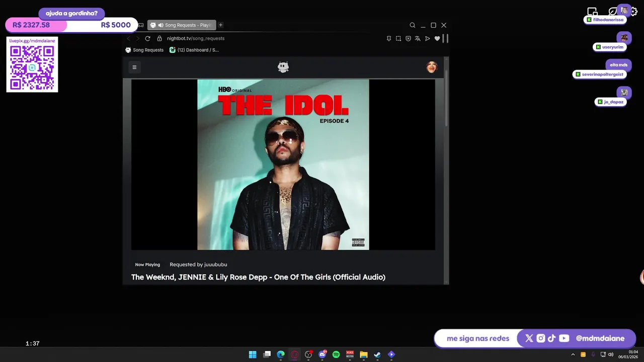Open the settings gear icon at the top right

click(x=634, y=12)
